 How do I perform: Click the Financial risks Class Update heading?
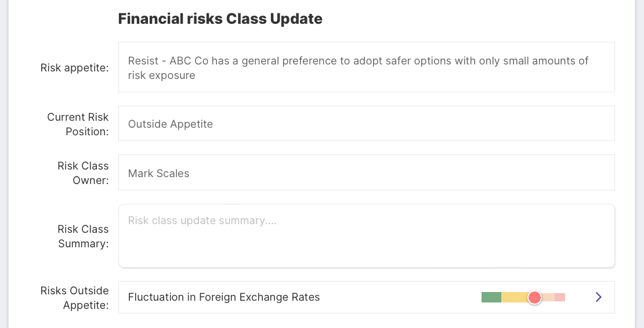[220, 19]
